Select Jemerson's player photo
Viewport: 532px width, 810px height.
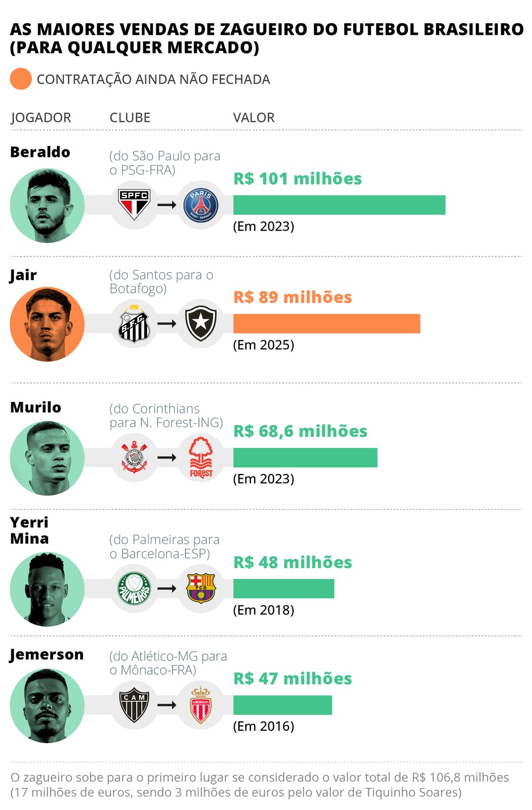[48, 706]
